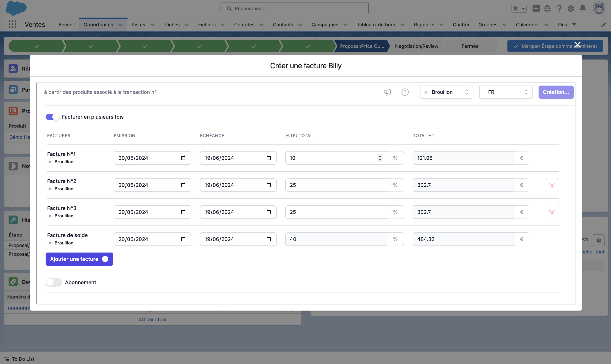Viewport: 611px width, 364px height.
Task: Open the help question mark icon in modal
Action: tap(405, 92)
